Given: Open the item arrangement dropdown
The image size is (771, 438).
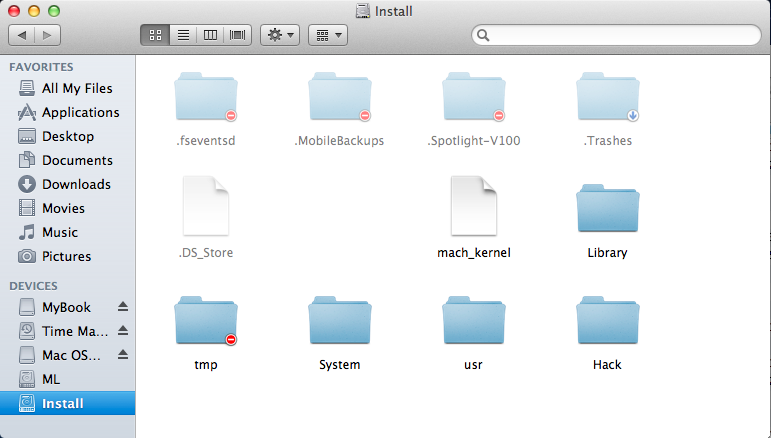Looking at the screenshot, I should pos(328,35).
